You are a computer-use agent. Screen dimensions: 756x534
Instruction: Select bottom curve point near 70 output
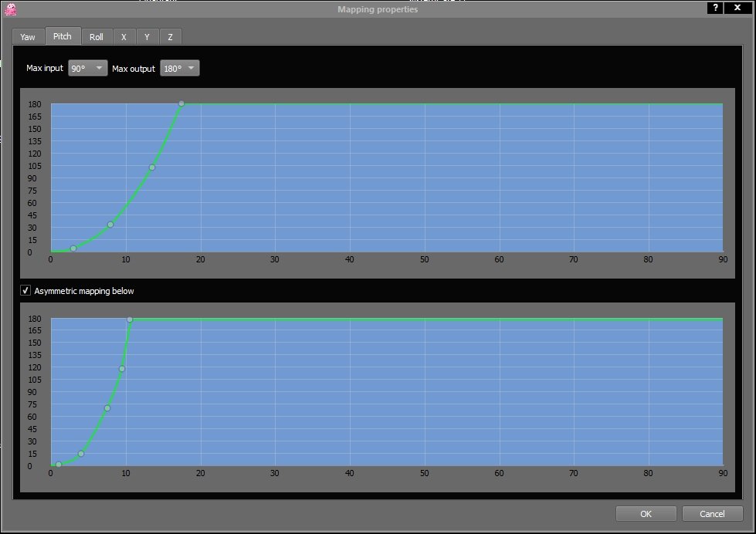107,408
